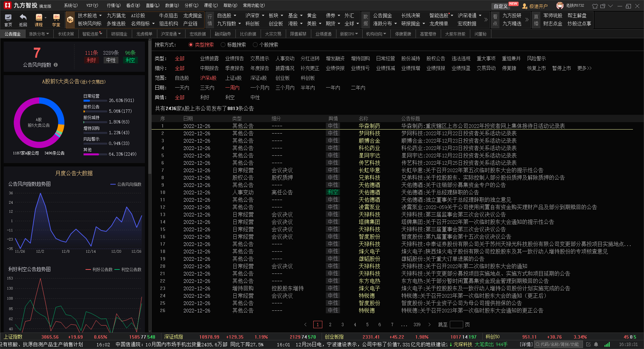Open the 自选股 dropdown in toolbar
Viewport: 644px width, 349px height.
pyautogui.click(x=226, y=15)
